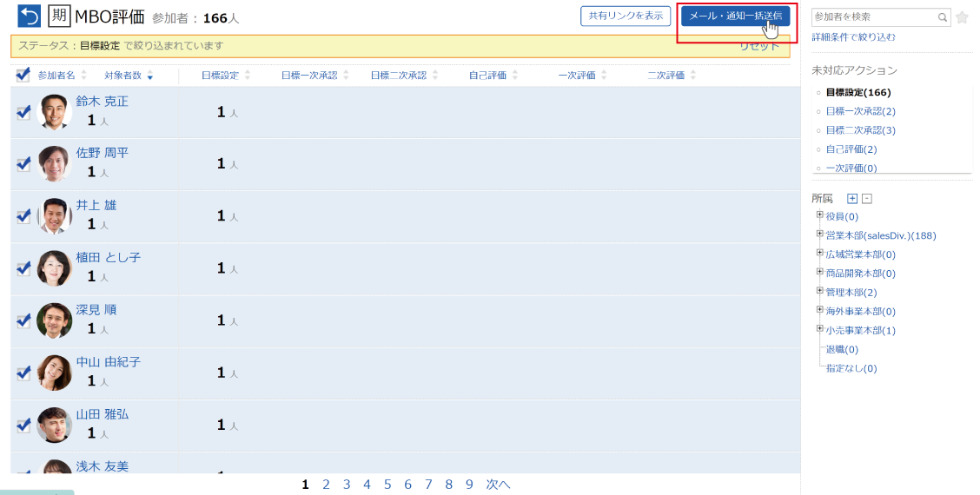The width and height of the screenshot is (980, 495).
Task: Expand all departments with plus icon
Action: [x=852, y=199]
